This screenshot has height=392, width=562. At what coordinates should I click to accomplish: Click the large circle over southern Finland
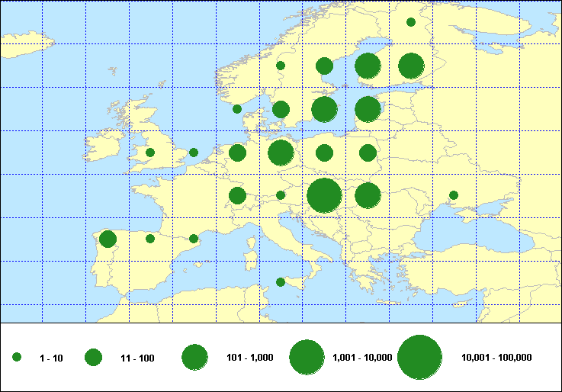point(368,66)
